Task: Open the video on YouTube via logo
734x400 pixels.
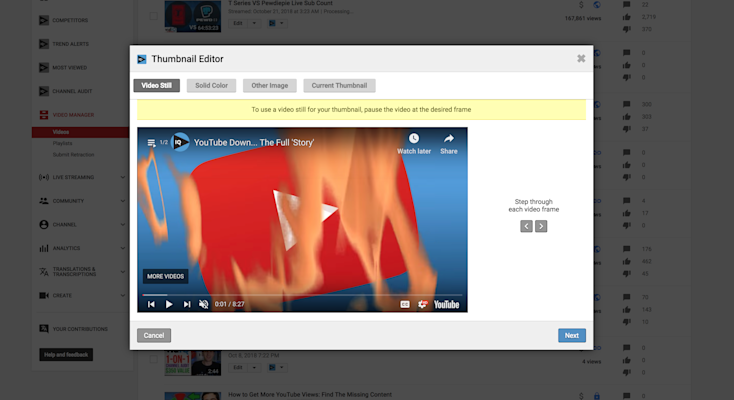Action: [x=446, y=304]
